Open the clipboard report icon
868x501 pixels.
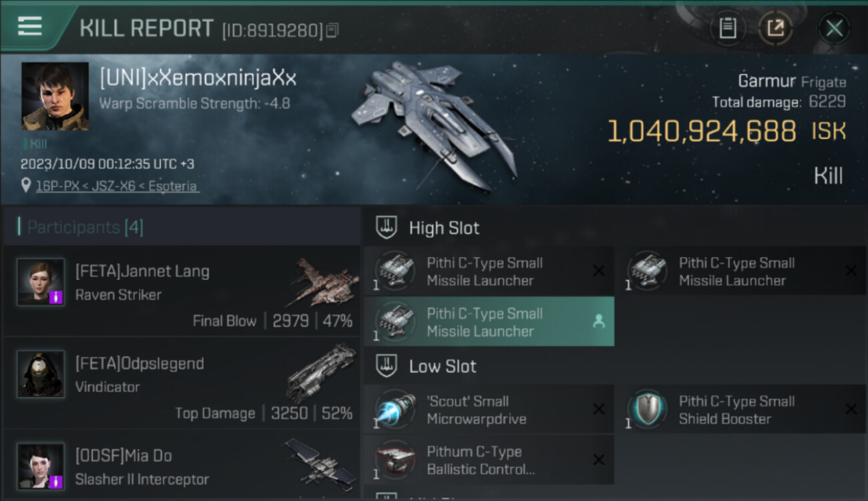pos(728,28)
